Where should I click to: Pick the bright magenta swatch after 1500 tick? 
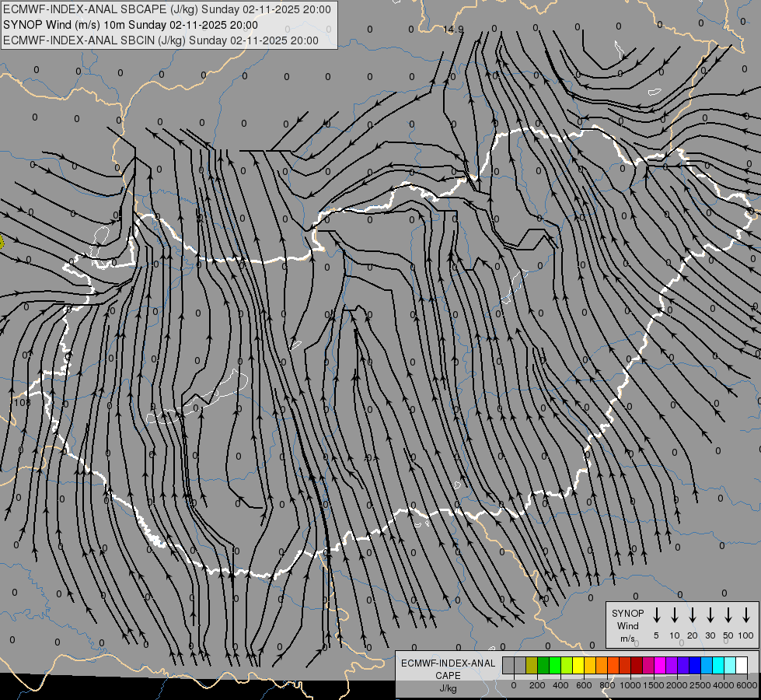661,665
